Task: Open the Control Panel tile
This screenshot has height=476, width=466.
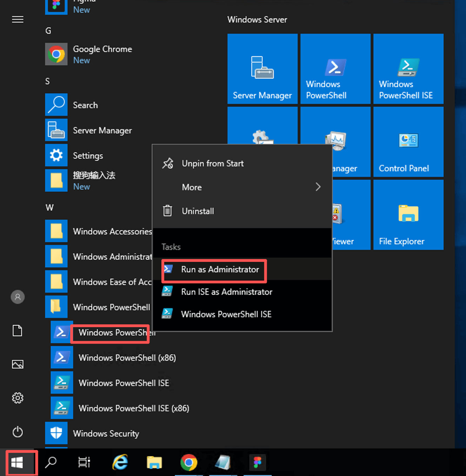Action: coord(408,142)
